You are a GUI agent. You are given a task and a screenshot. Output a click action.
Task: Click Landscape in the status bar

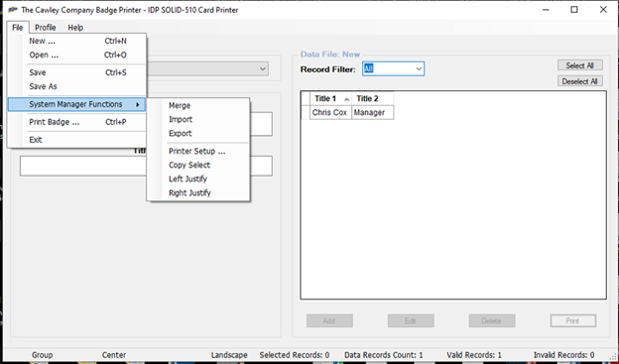229,355
